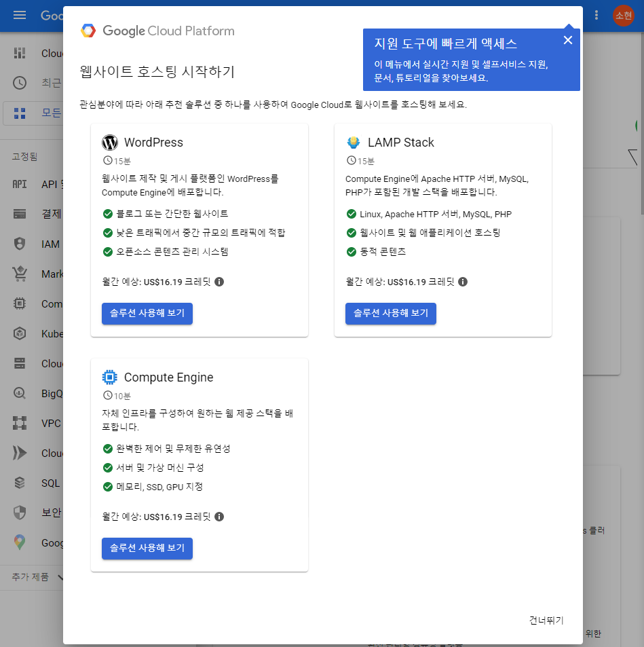Screen dimensions: 644x647
Task: Try the LAMP Stack solution button
Action: click(x=390, y=313)
